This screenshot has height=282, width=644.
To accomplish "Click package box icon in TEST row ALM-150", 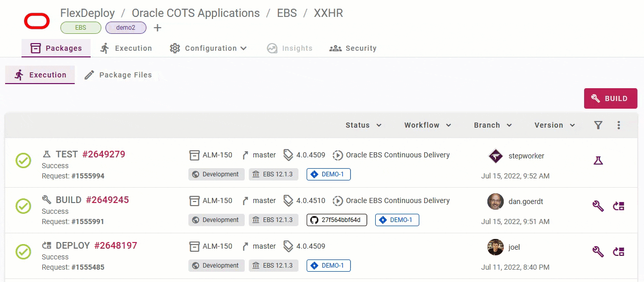I will click(x=194, y=155).
